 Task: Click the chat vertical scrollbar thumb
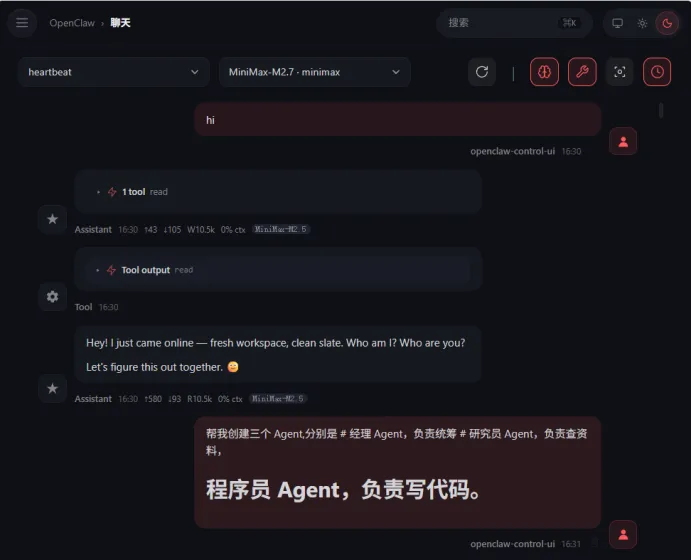click(661, 110)
